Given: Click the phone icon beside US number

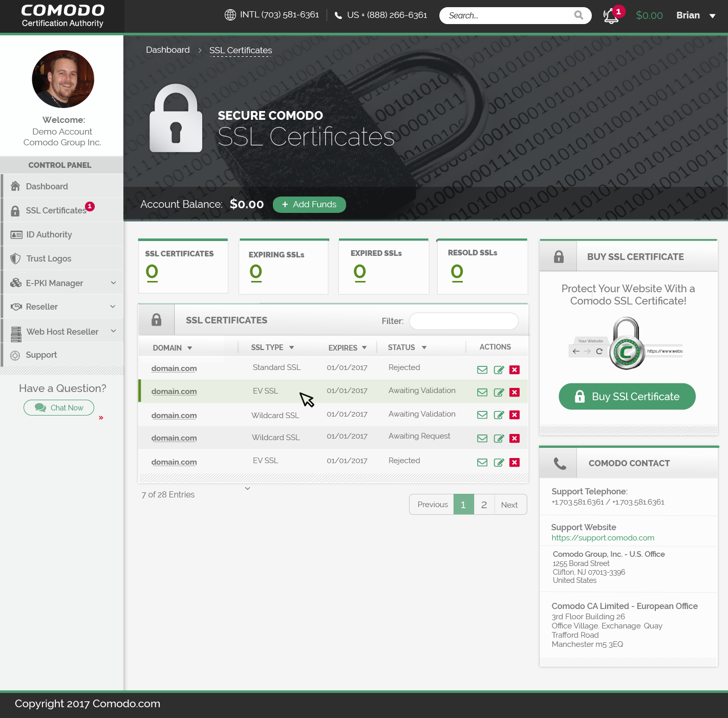Looking at the screenshot, I should coord(338,15).
